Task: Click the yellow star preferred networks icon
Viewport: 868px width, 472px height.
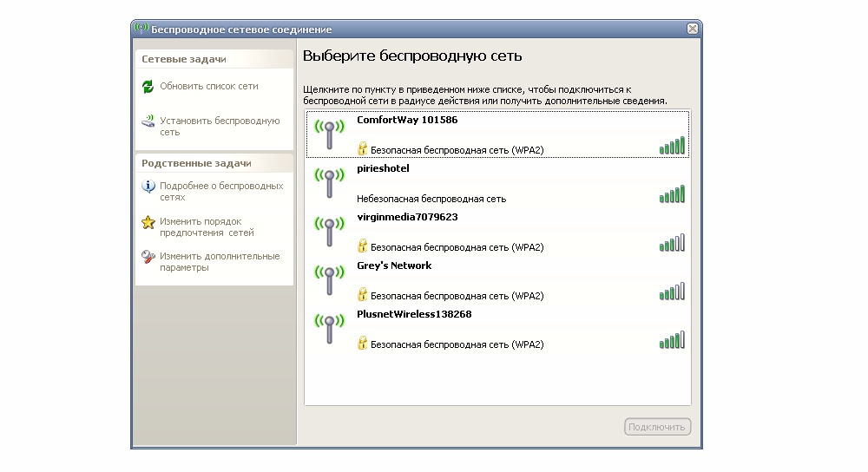Action: pyautogui.click(x=148, y=222)
